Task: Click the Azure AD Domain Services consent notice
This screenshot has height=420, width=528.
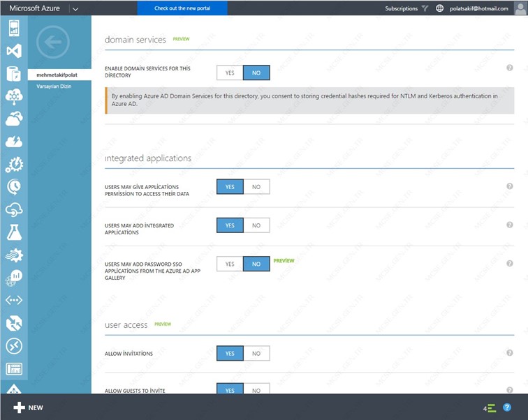Action: [309, 100]
